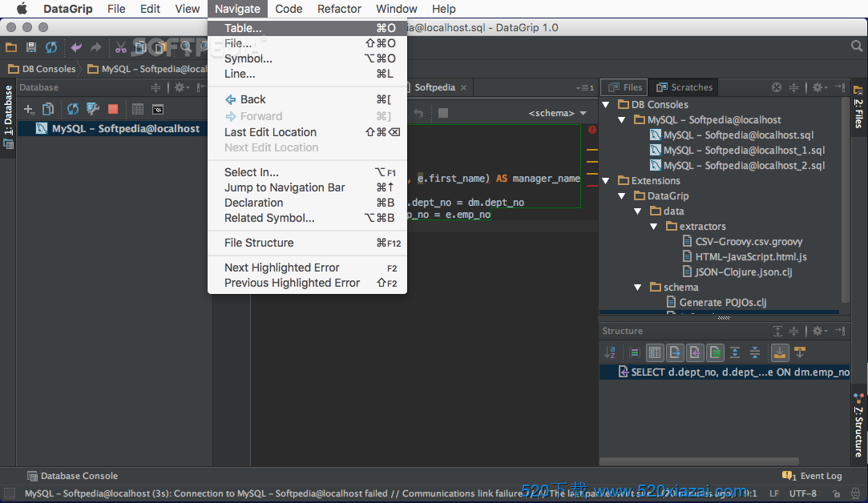
Task: Toggle the group-by brackets icon in Structure
Action: [x=635, y=352]
